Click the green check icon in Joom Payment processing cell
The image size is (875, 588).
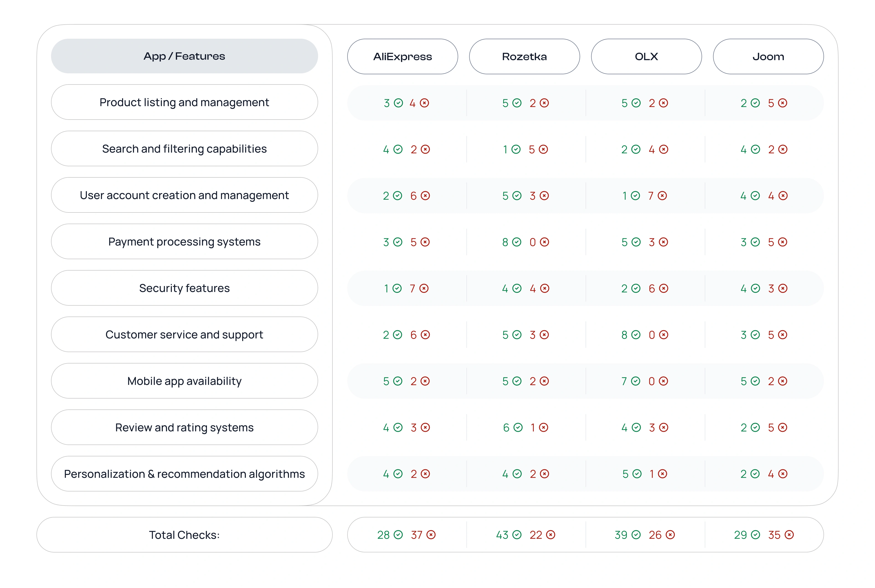tap(755, 242)
